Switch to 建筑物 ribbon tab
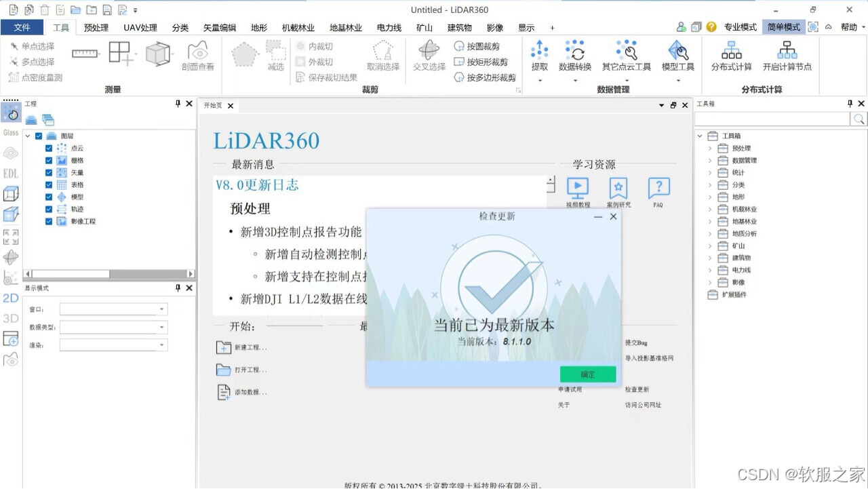 [x=460, y=28]
